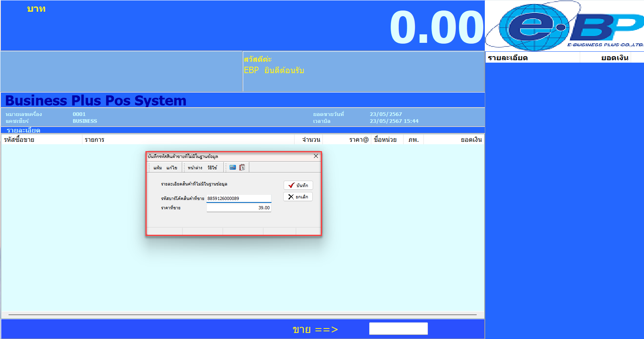The width and height of the screenshot is (644, 339).
Task: Click the EBP ยินดีต้อนรับ welcome text
Action: click(274, 70)
